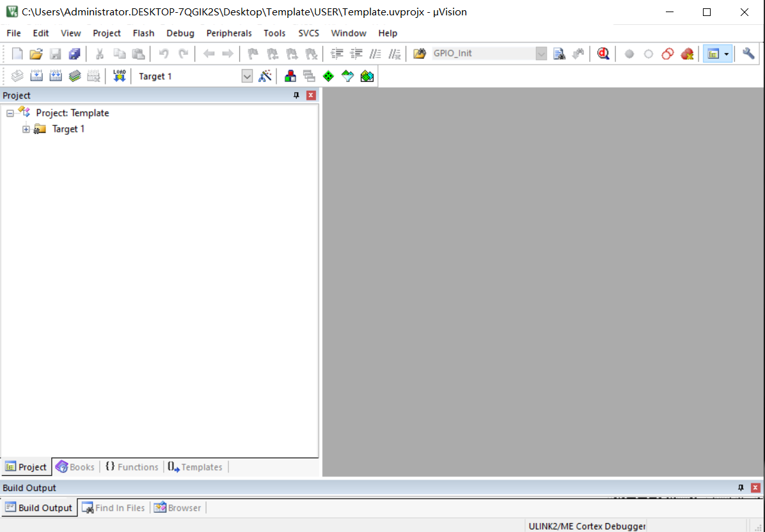Open Options for Target magic wand icon
Image resolution: width=765 pixels, height=532 pixels.
tap(265, 76)
